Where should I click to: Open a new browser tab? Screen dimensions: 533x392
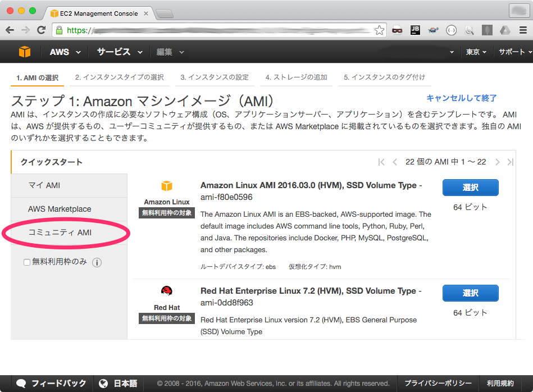click(165, 13)
